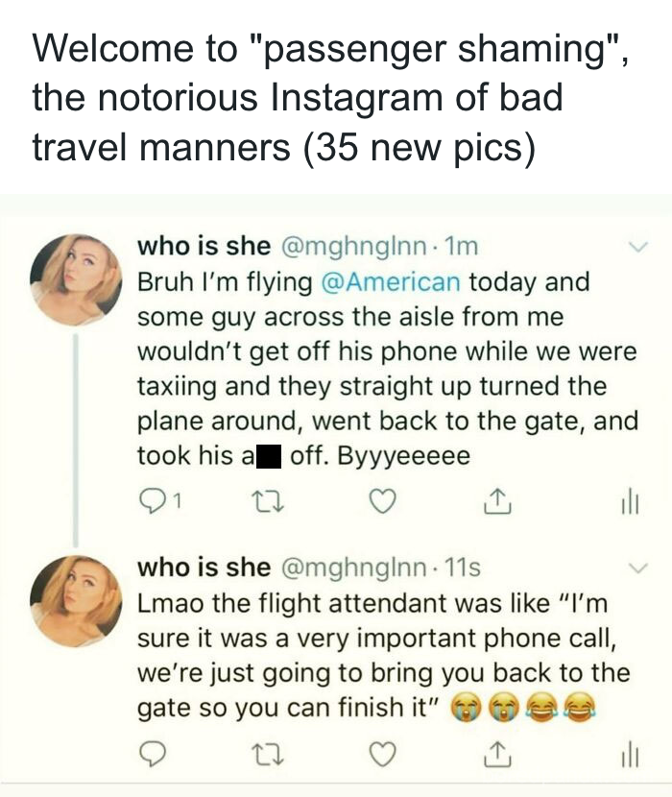Share the first tweet
The width and height of the screenshot is (672, 797).
pyautogui.click(x=498, y=501)
